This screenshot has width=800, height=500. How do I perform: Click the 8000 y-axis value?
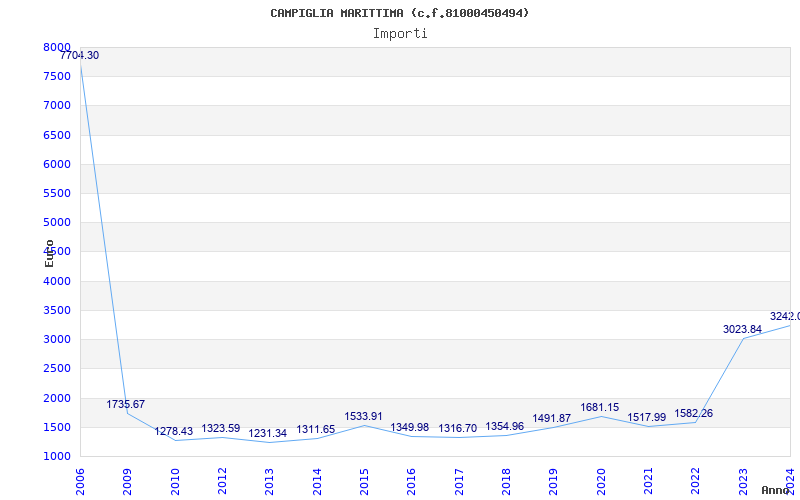[57, 47]
